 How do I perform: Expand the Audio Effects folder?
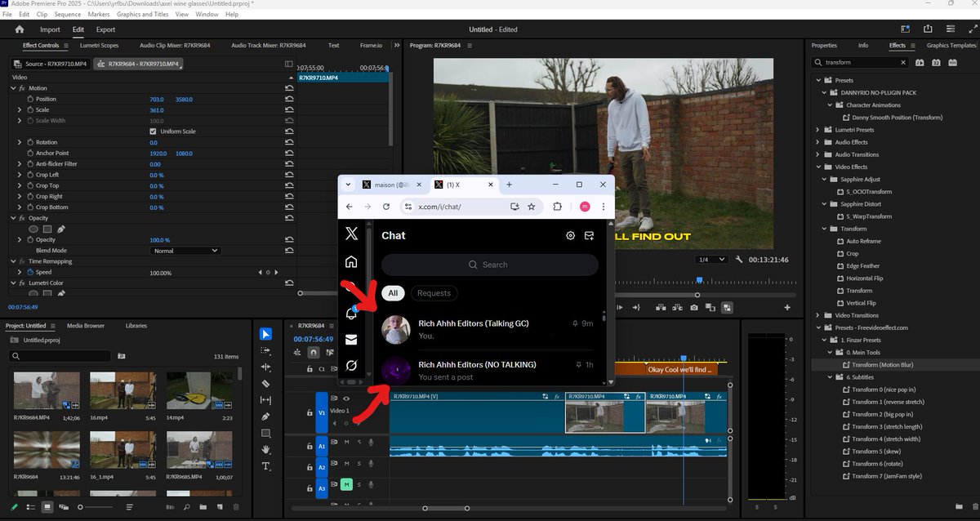coord(818,142)
